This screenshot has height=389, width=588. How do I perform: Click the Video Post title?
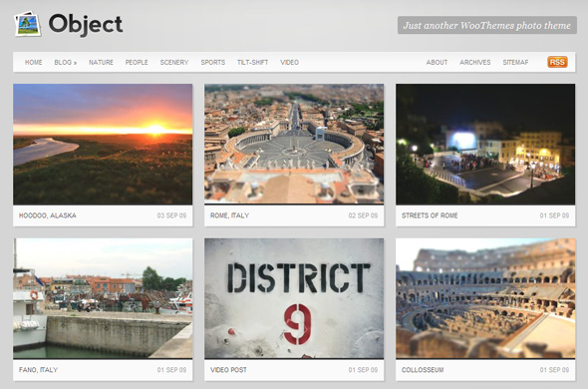[228, 370]
